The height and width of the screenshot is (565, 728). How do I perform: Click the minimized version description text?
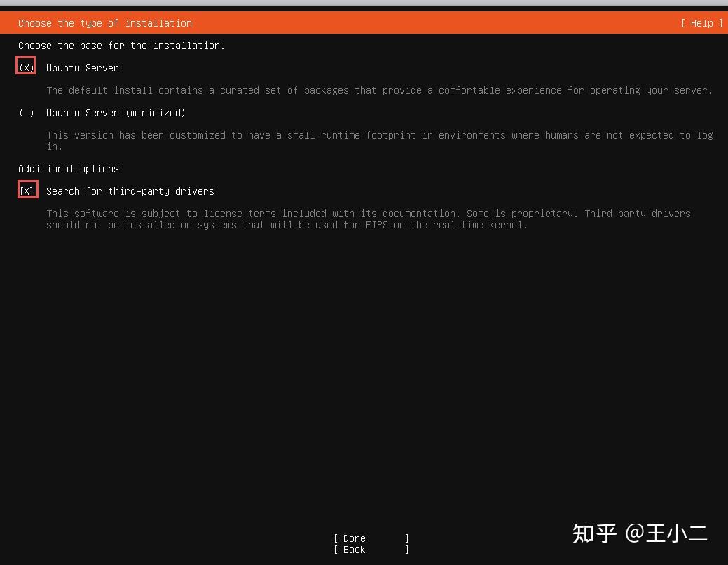[379, 141]
